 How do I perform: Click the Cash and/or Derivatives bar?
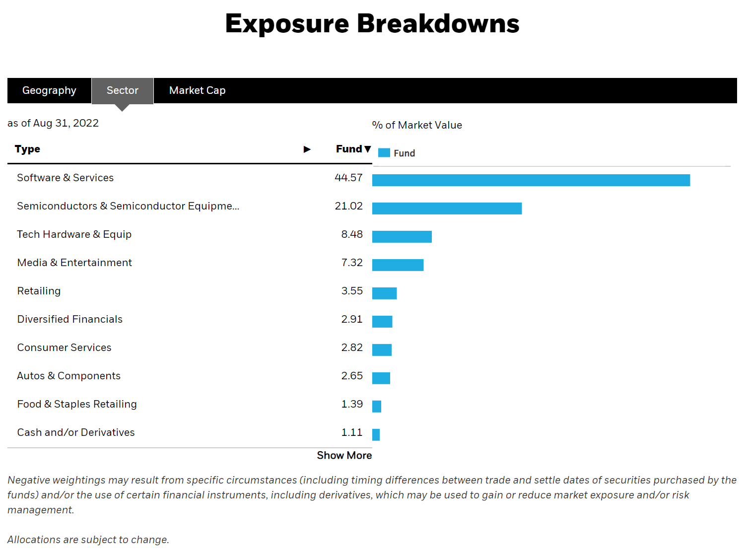pyautogui.click(x=376, y=435)
